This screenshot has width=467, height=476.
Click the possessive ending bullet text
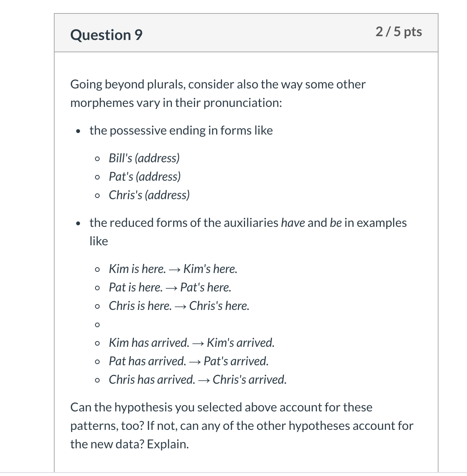pyautogui.click(x=181, y=130)
